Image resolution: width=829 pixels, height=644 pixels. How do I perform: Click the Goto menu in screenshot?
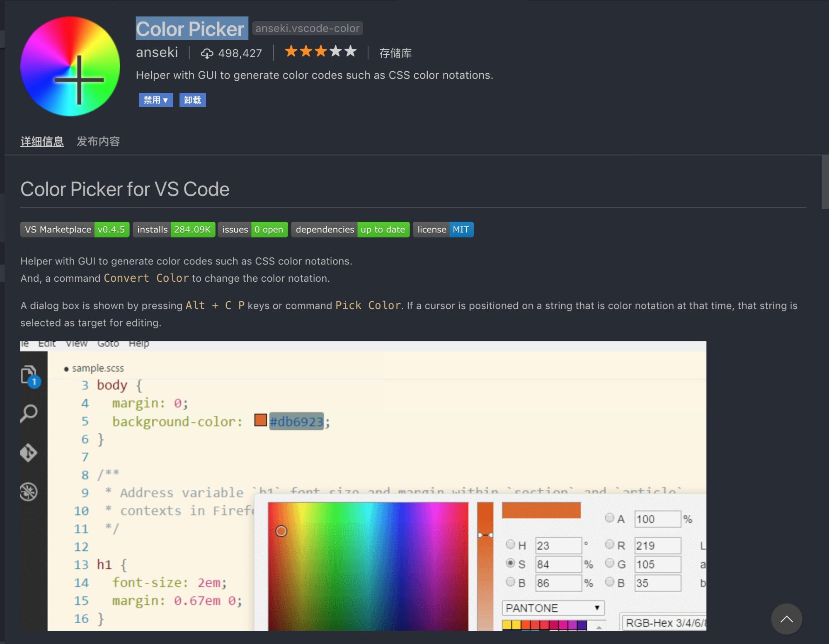tap(108, 344)
